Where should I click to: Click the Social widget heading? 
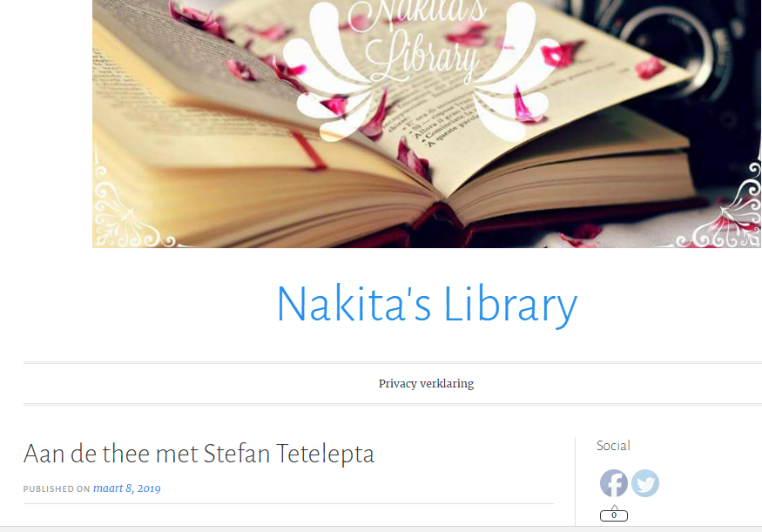(613, 446)
